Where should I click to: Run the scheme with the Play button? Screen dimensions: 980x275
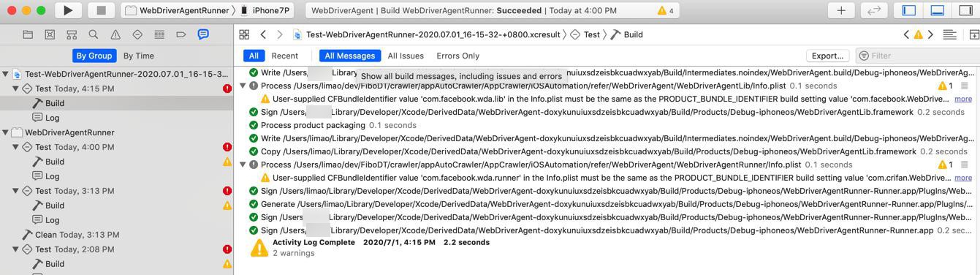coord(68,10)
